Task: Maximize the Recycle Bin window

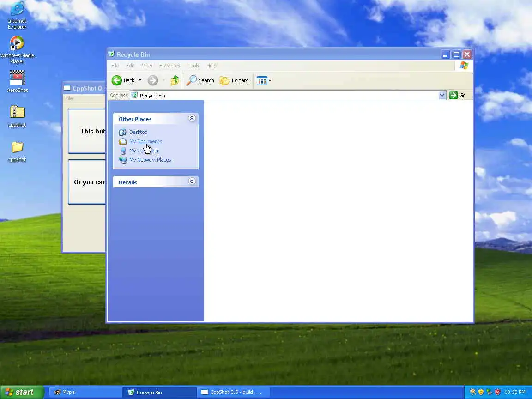Action: coord(456,54)
